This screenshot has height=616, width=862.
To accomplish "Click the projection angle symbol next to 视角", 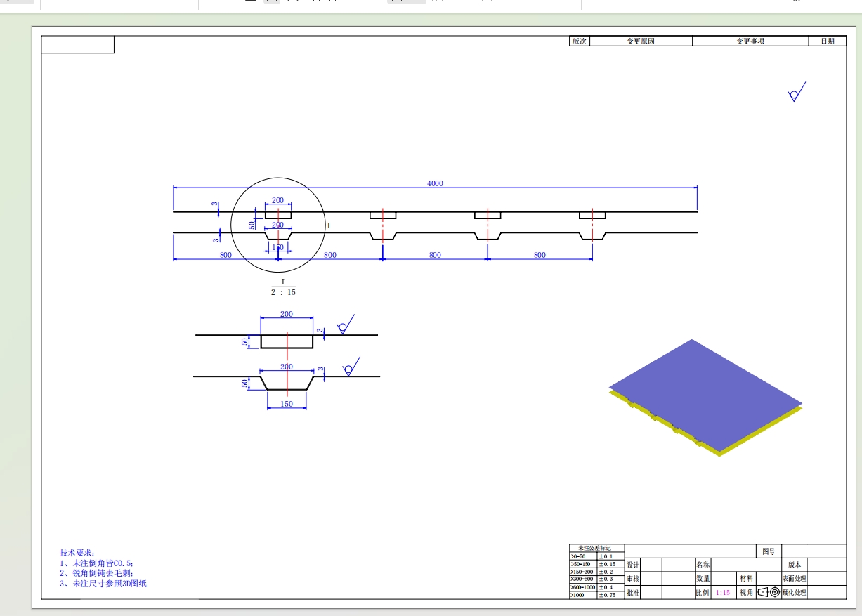I will [769, 592].
